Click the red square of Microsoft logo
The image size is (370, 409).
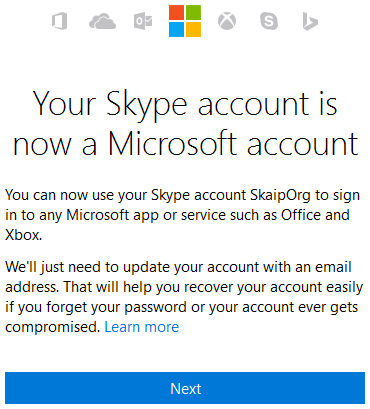pos(176,13)
